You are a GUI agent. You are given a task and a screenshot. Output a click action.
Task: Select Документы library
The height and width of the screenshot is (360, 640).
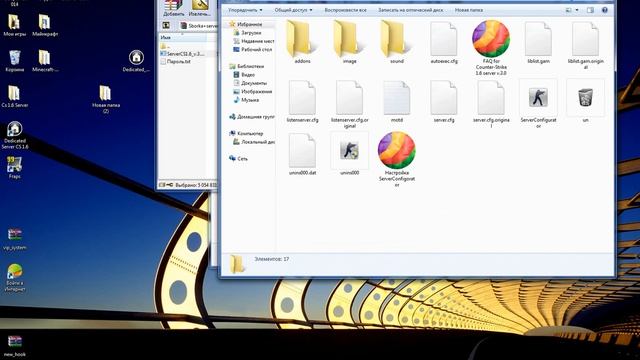(x=250, y=83)
